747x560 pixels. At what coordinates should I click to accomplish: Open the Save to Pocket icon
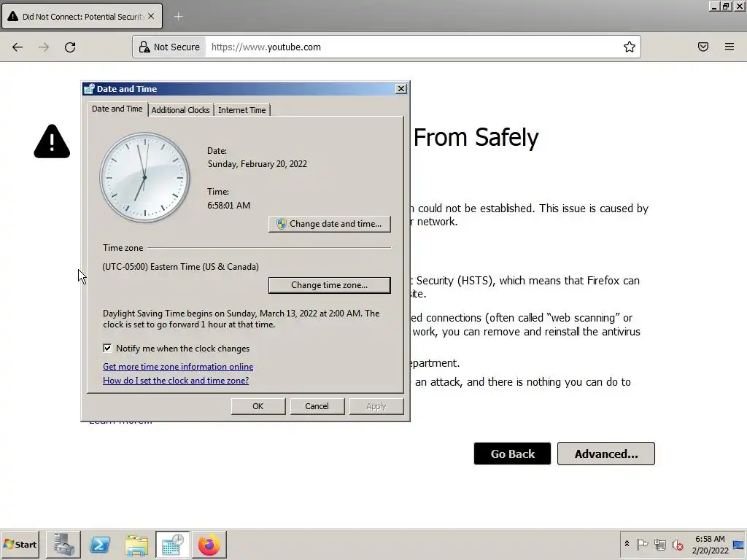[x=703, y=47]
